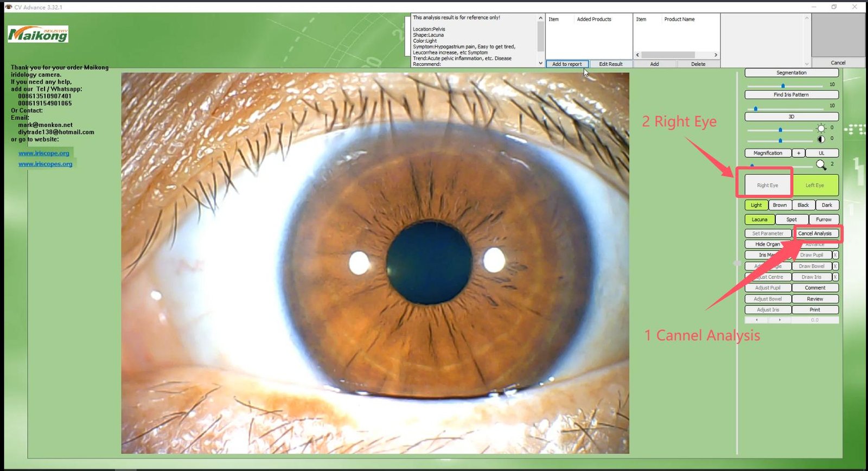Select the Spot shape option
The width and height of the screenshot is (868, 471).
click(x=792, y=220)
